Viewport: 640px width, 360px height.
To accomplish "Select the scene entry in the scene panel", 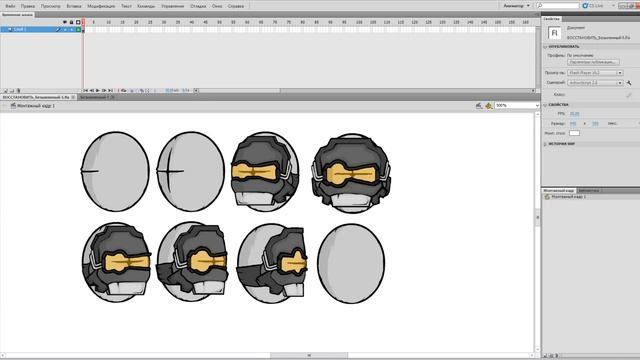I will [590, 197].
